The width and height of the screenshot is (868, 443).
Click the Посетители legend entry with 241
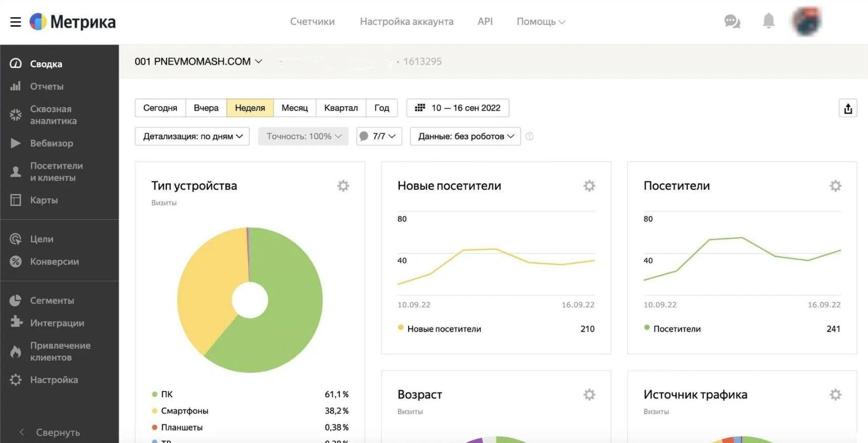[742, 329]
